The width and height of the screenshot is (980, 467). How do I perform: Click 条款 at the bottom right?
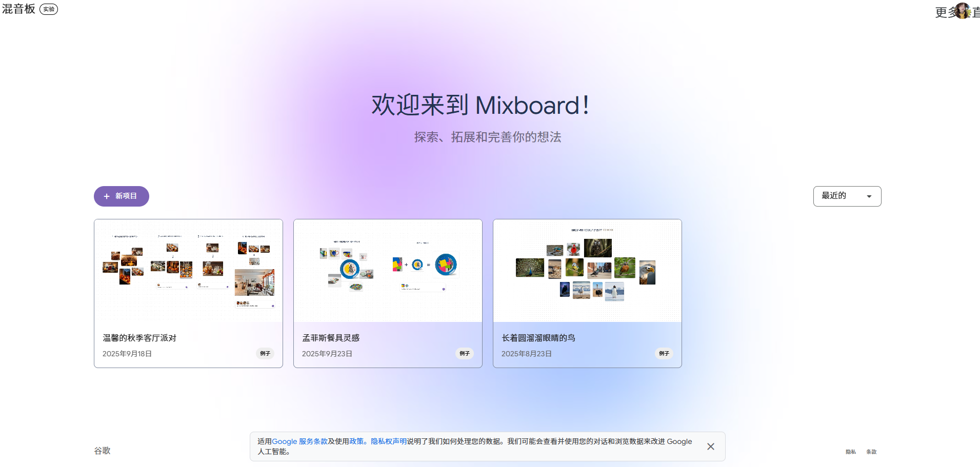(x=871, y=452)
